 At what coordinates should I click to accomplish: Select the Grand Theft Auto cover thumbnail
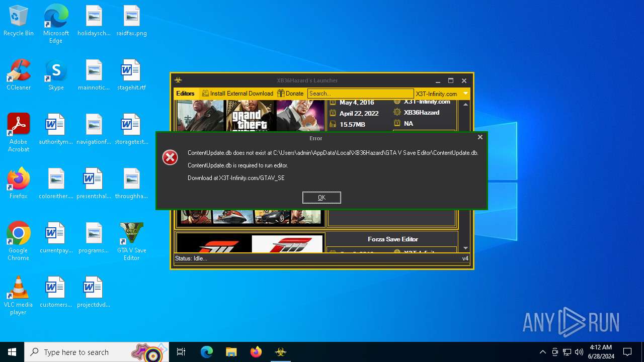tap(250, 116)
